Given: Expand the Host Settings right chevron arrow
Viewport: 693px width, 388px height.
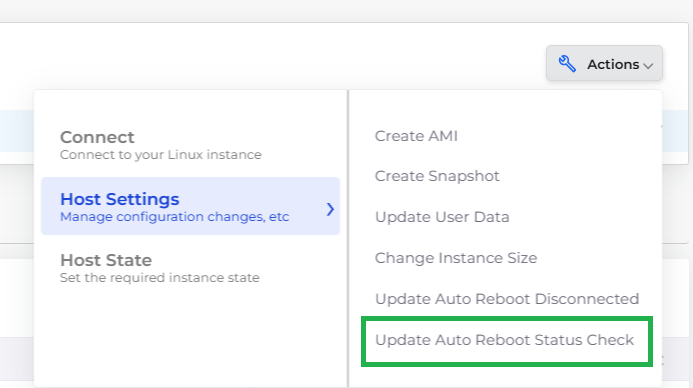Looking at the screenshot, I should [x=330, y=209].
